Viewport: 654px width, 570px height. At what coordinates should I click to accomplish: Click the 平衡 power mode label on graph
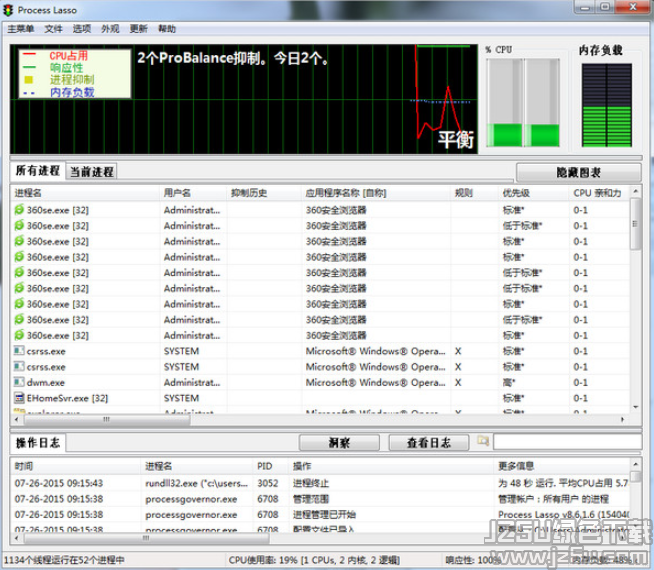455,139
